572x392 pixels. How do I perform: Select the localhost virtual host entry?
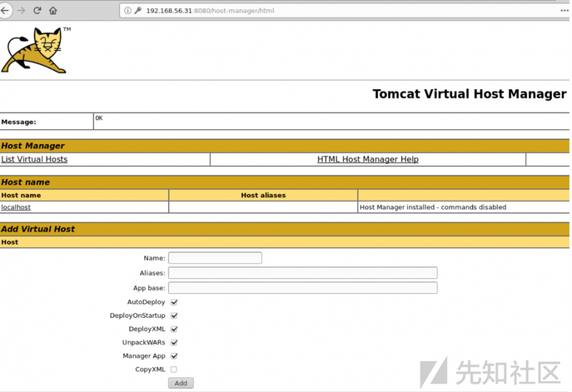(x=15, y=207)
